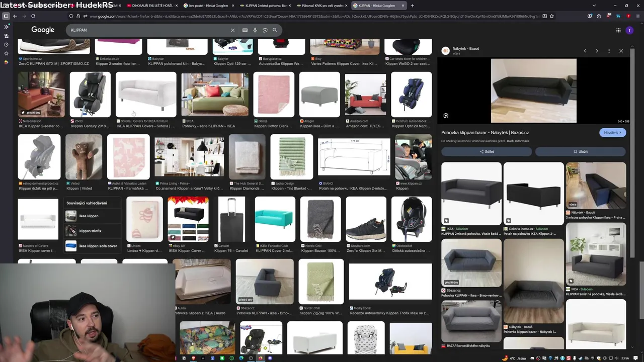Toggle the browser sidebar button
Viewport: 644px width, 362px height.
6,16
